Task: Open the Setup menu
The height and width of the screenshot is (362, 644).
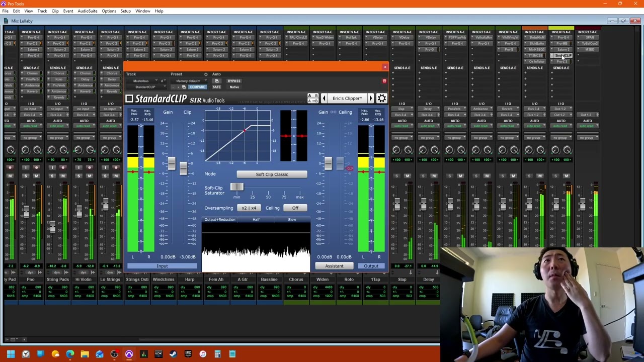Action: coord(126,11)
